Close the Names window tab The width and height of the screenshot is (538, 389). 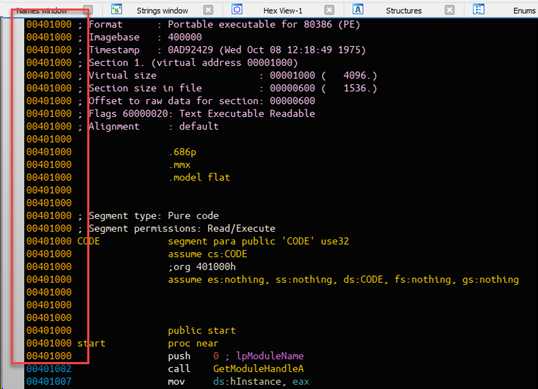[x=88, y=10]
